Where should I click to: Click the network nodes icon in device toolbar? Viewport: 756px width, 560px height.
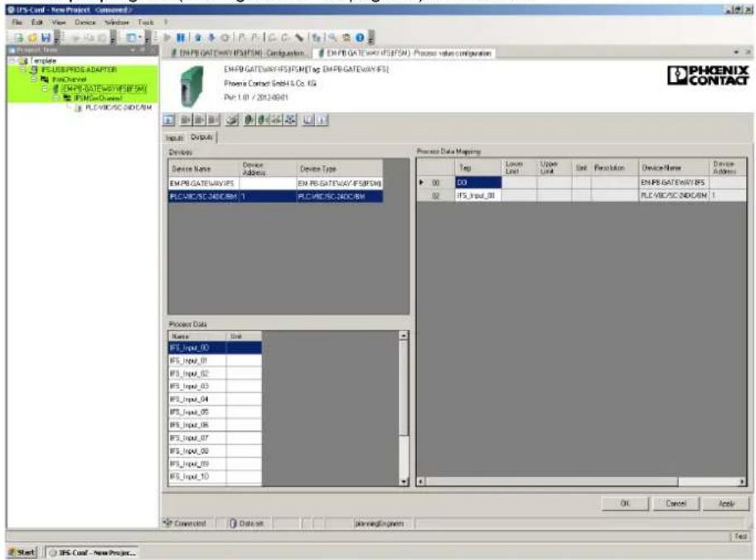coord(291,119)
